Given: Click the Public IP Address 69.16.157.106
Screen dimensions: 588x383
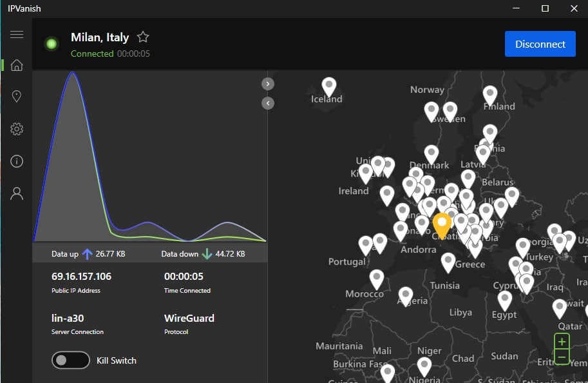Looking at the screenshot, I should point(81,277).
